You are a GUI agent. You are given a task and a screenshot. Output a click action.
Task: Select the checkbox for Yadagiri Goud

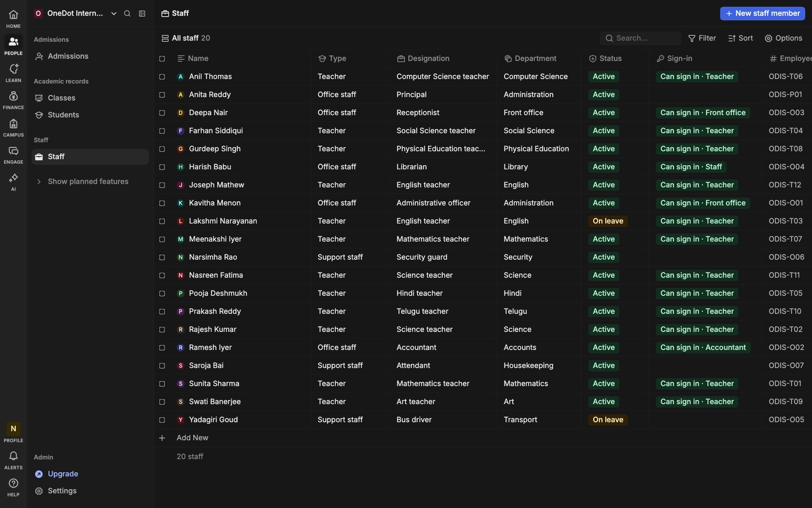click(x=162, y=420)
